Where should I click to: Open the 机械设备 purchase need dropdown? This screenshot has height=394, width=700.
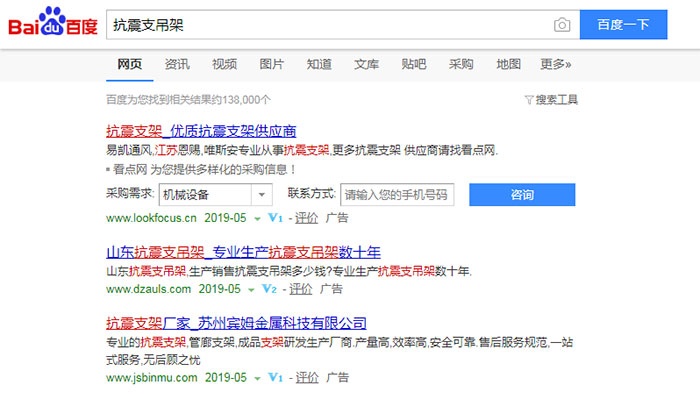point(216,195)
